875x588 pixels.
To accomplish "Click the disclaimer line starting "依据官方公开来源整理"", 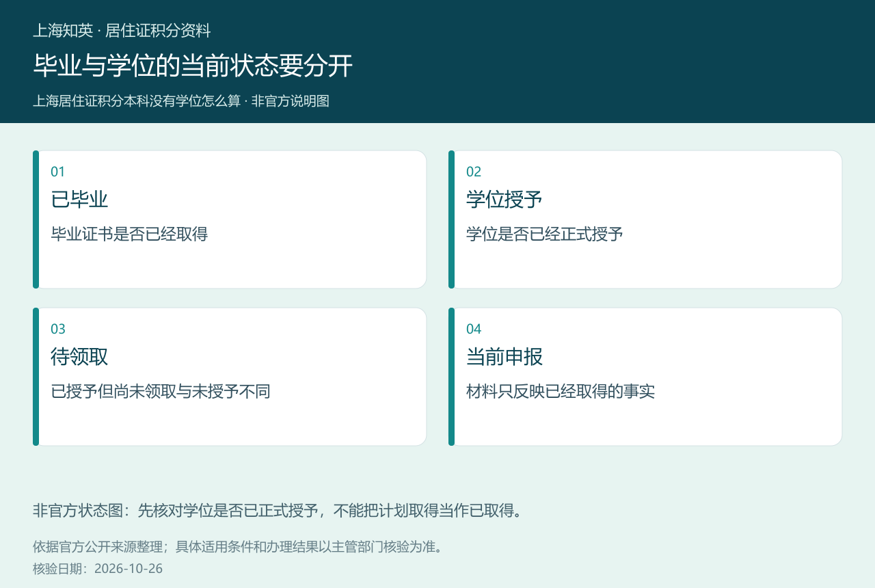I will pos(238,547).
